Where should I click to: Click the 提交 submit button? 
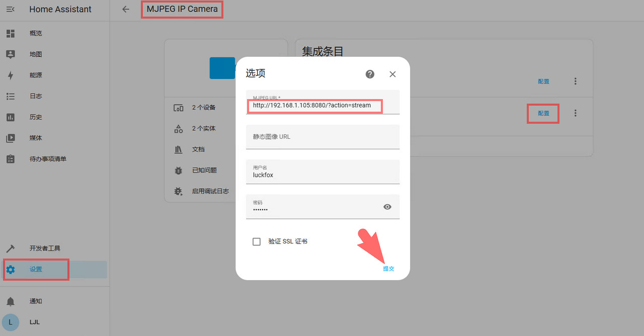click(388, 269)
